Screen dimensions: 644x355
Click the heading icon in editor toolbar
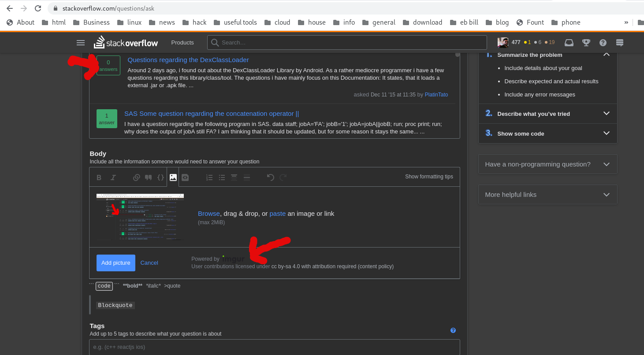click(234, 177)
